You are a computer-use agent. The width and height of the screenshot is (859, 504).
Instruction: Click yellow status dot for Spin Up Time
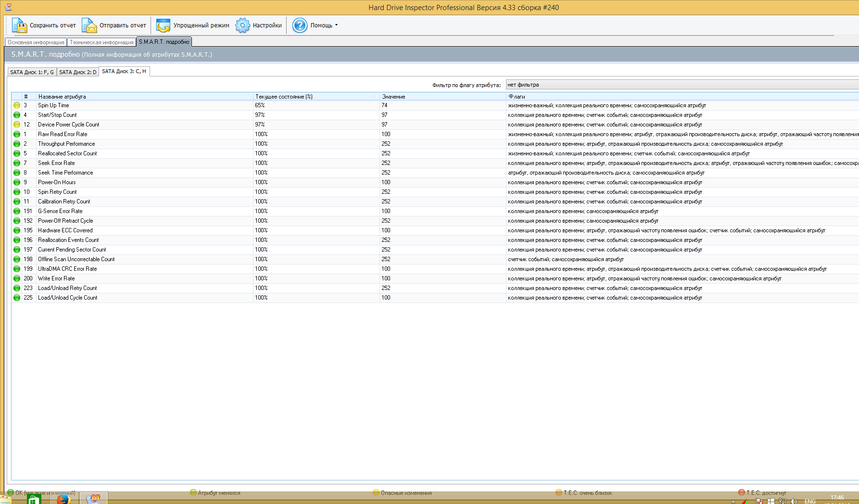coord(17,105)
